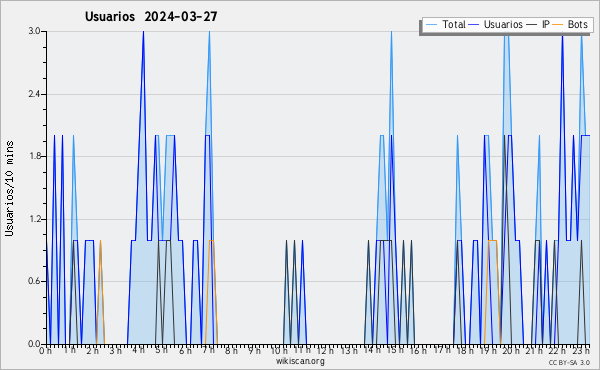600x370 pixels.
Task: Click the 0.0 y-axis value
Action: click(x=34, y=344)
